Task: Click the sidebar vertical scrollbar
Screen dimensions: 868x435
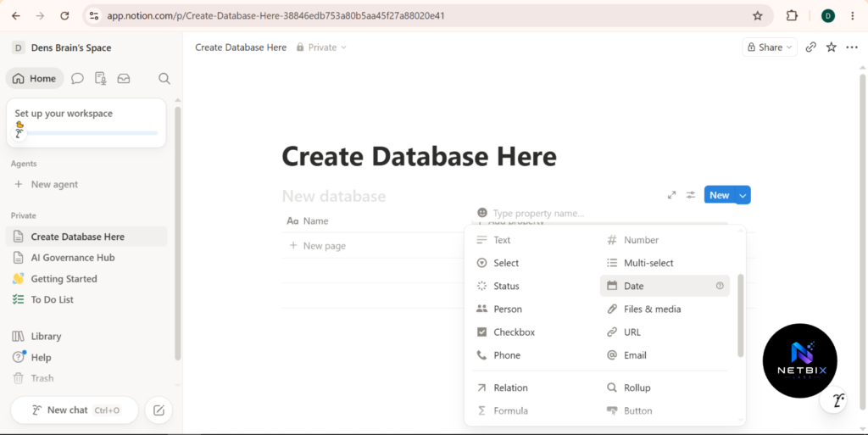Action: pos(178,233)
